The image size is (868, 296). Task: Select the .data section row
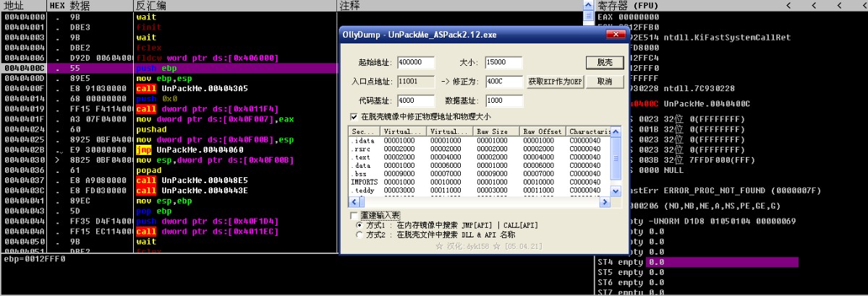[480, 166]
